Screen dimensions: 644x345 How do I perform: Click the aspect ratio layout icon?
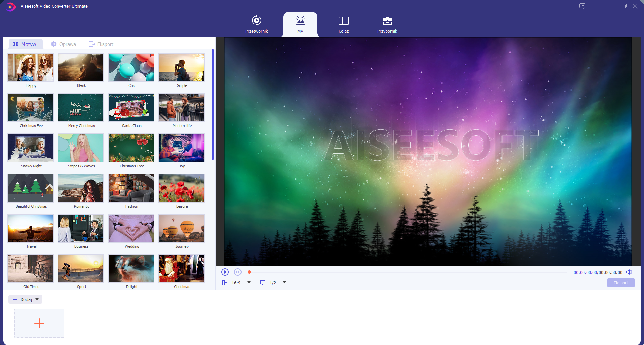click(225, 283)
